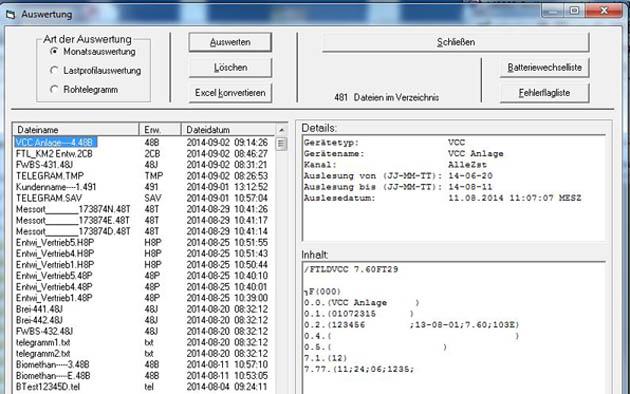
Task: Click the file list scrollbar thumb
Action: (282, 144)
